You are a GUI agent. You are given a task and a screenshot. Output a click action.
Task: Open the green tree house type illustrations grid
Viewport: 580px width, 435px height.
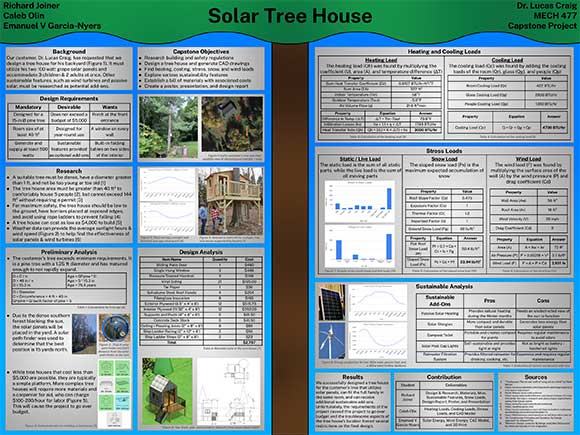pyautogui.click(x=114, y=394)
